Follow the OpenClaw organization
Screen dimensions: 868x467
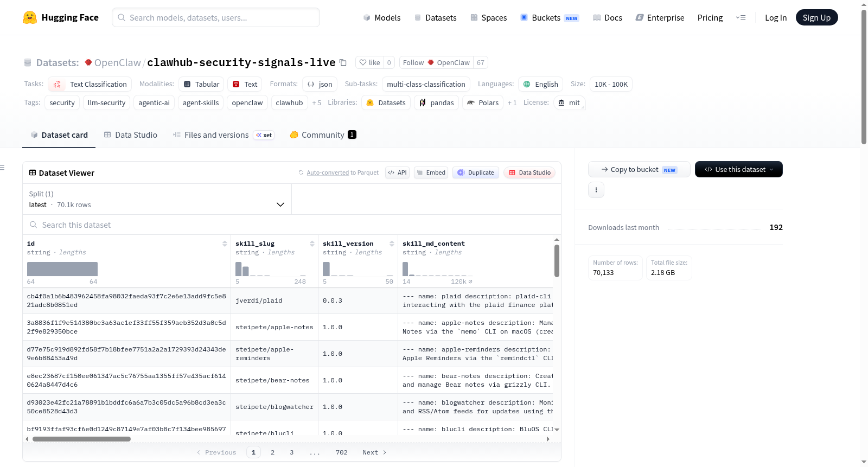436,62
